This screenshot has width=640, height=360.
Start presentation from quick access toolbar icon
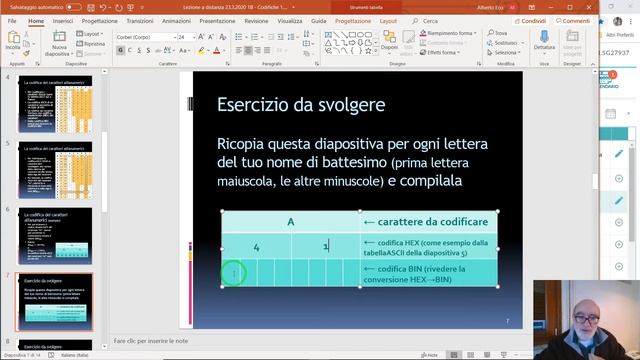click(x=131, y=7)
